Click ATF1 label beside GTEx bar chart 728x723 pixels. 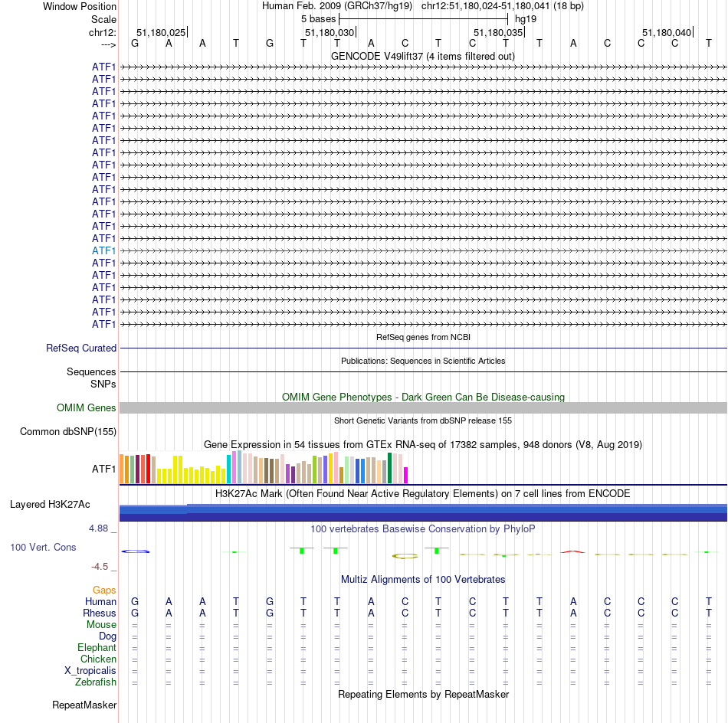pos(103,469)
